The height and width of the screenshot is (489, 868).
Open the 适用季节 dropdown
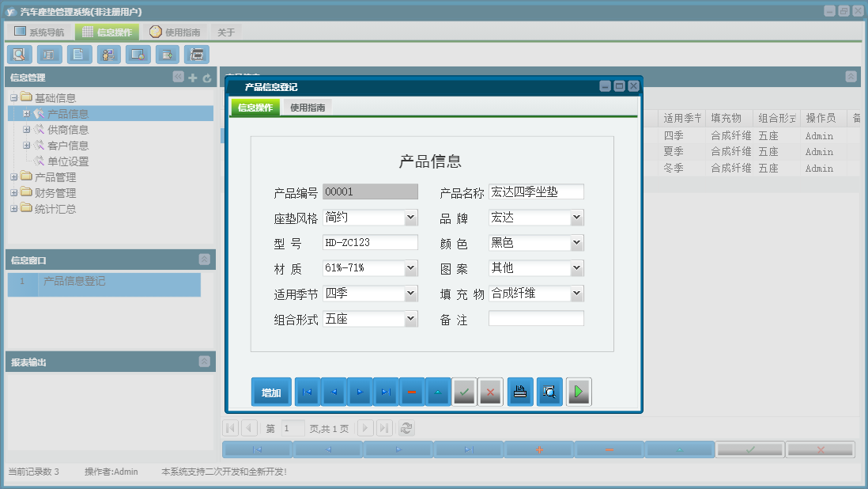click(x=411, y=294)
